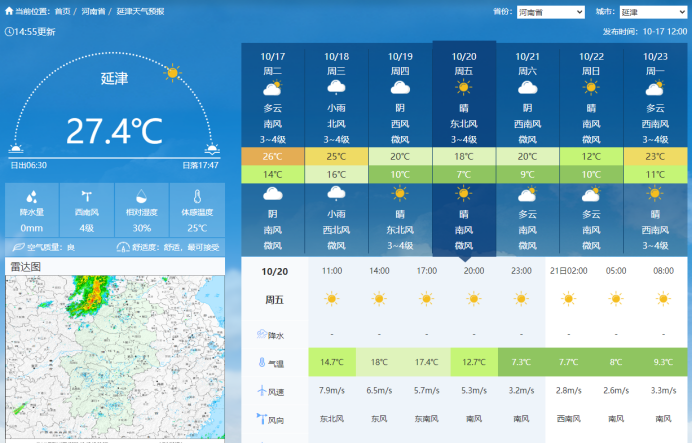This screenshot has width=692, height=443.
Task: Click the home icon in the breadcrumb
Action: [x=8, y=11]
